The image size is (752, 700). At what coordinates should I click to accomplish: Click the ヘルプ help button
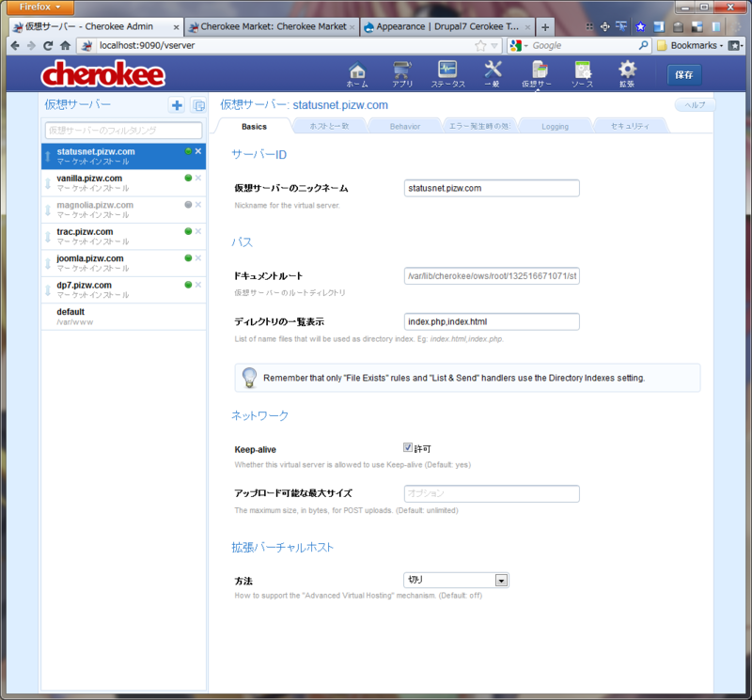click(x=695, y=105)
